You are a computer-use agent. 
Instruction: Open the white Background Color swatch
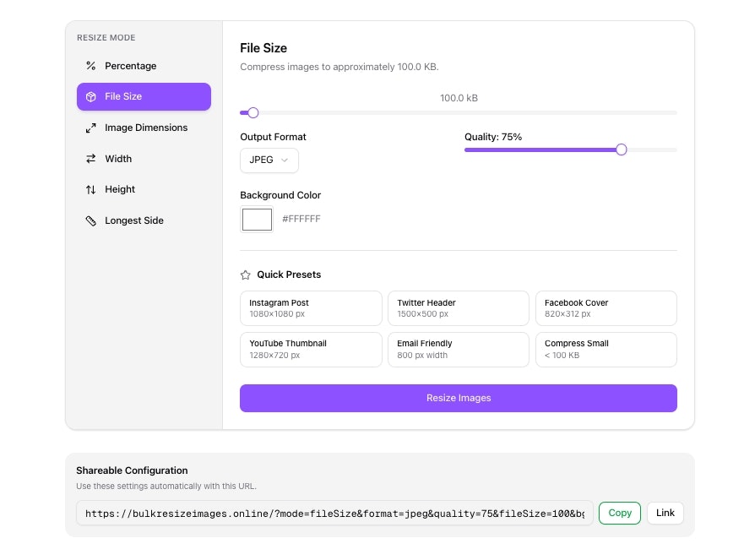pos(257,220)
